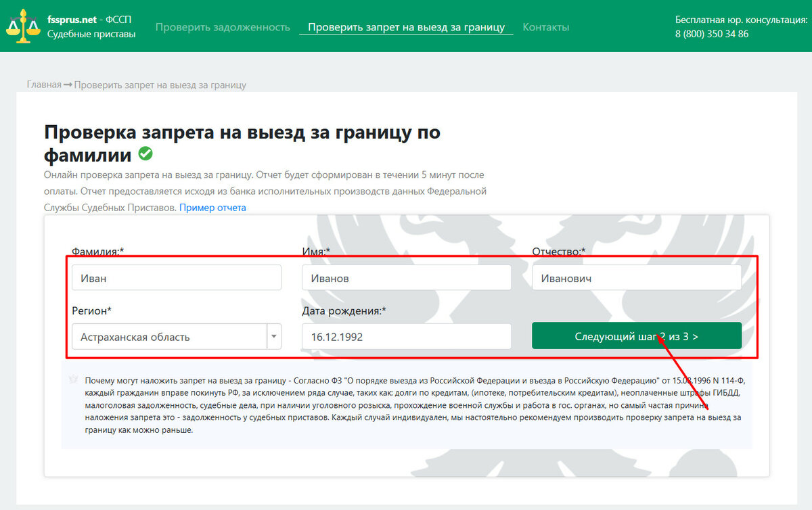Click the phone number 8 (800) 350 34 86

pyautogui.click(x=712, y=34)
